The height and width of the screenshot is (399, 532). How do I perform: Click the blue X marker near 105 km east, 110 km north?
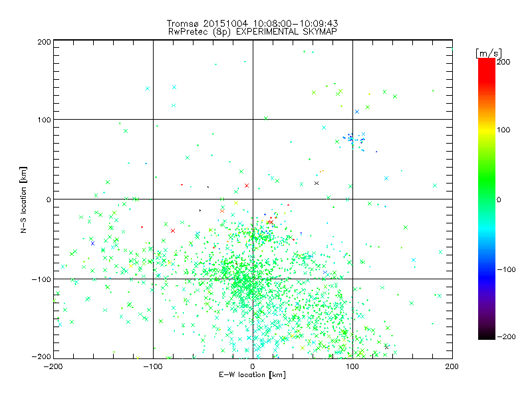coord(357,112)
